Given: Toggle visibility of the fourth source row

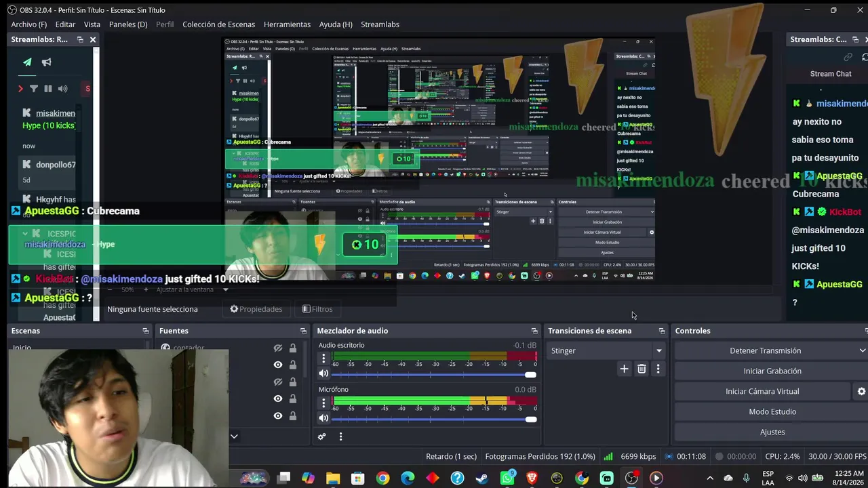Looking at the screenshot, I should (277, 399).
